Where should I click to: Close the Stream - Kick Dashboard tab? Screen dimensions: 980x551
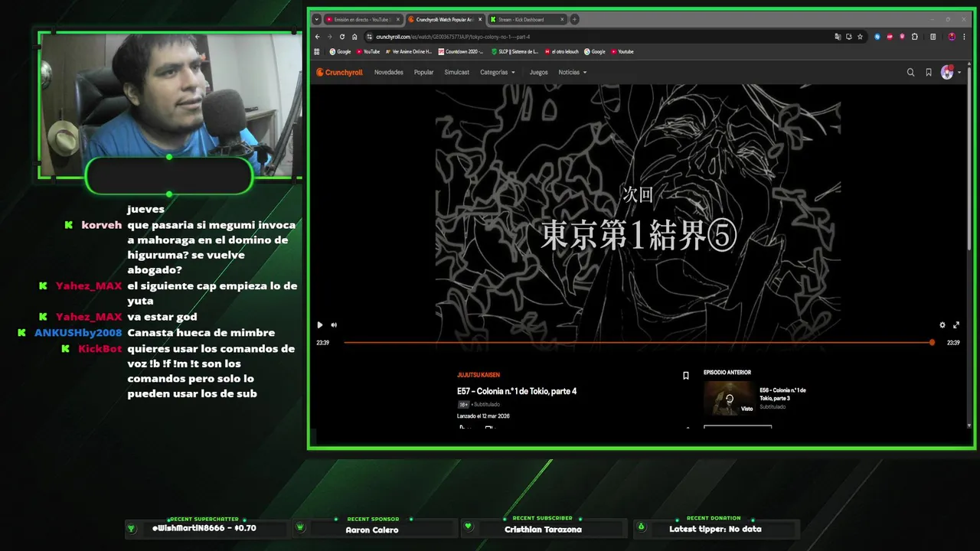(562, 20)
